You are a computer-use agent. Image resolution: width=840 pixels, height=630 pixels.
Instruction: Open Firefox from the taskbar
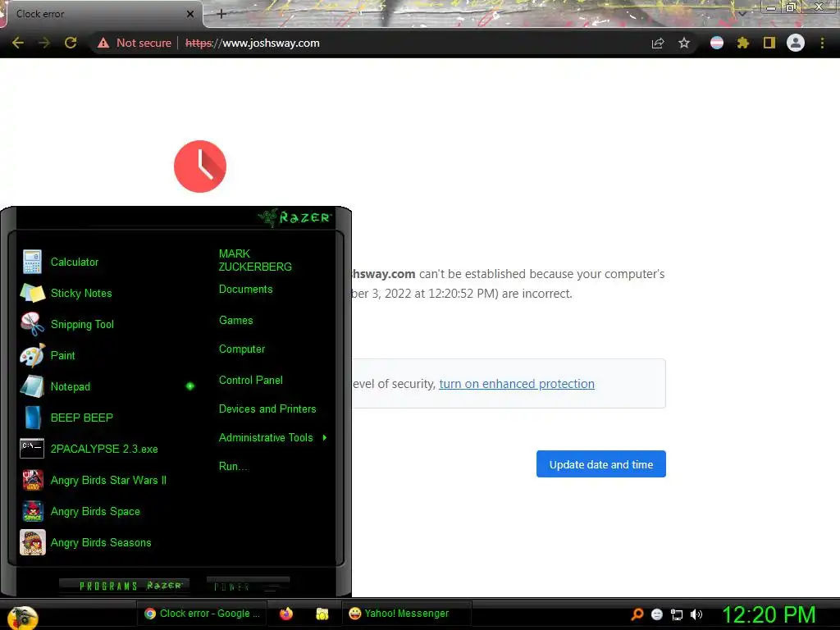coord(286,614)
